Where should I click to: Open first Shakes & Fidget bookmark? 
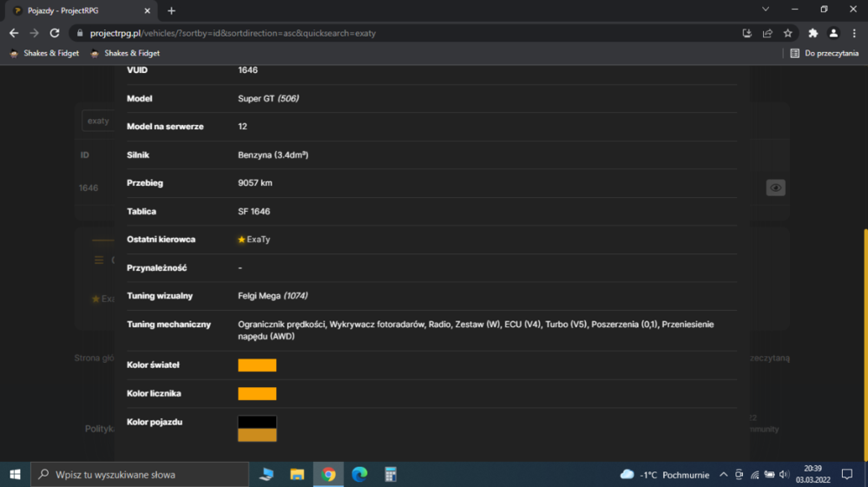pos(44,53)
